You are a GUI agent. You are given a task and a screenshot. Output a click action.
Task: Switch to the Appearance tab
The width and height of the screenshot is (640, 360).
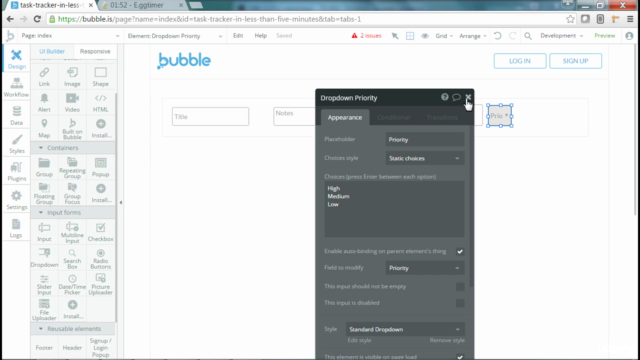tap(345, 118)
